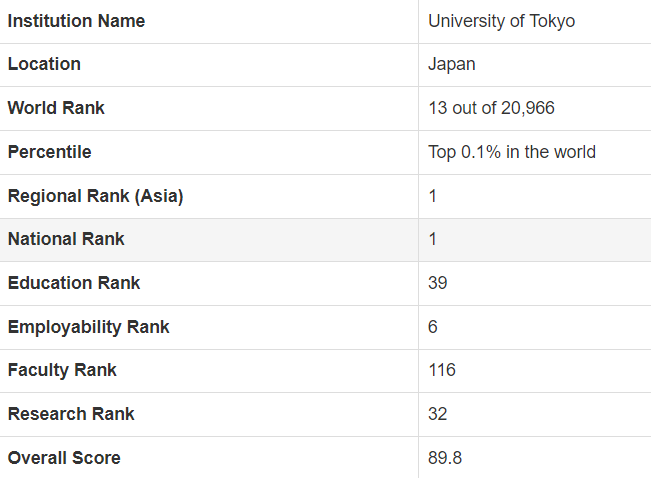Click the Education Rank label
Image resolution: width=651 pixels, height=478 pixels.
(x=74, y=283)
